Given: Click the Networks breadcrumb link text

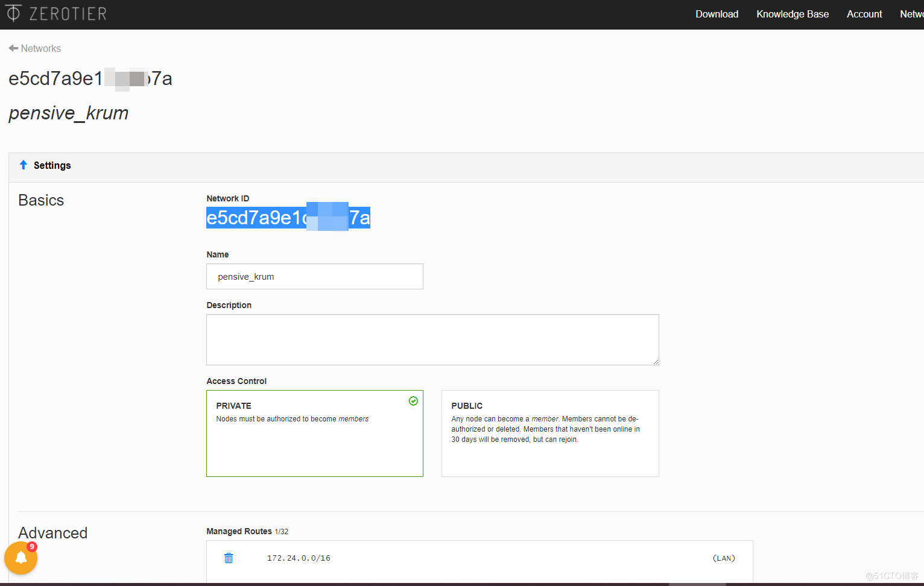Looking at the screenshot, I should [x=41, y=48].
